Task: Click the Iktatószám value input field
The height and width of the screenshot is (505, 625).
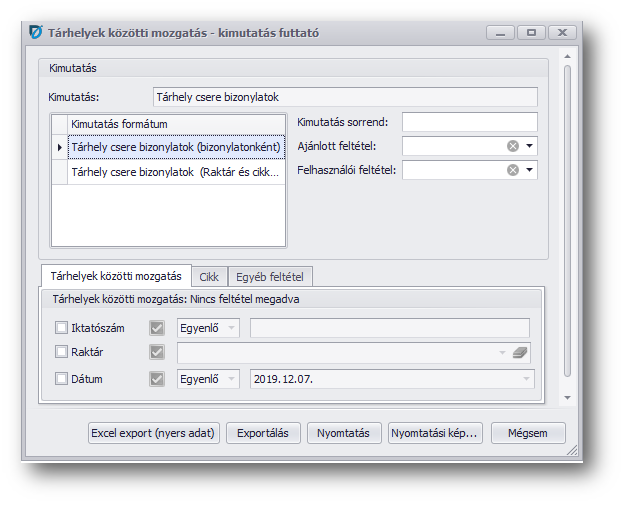Action: pyautogui.click(x=390, y=328)
